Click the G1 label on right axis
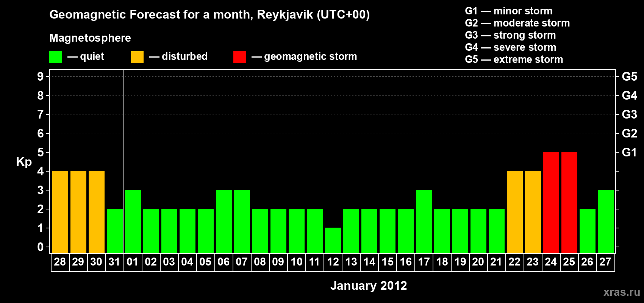The image size is (644, 303). 630,152
